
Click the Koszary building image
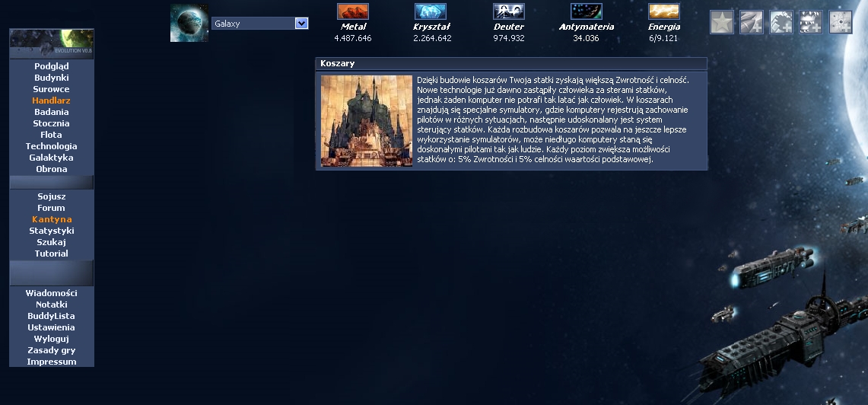(367, 121)
